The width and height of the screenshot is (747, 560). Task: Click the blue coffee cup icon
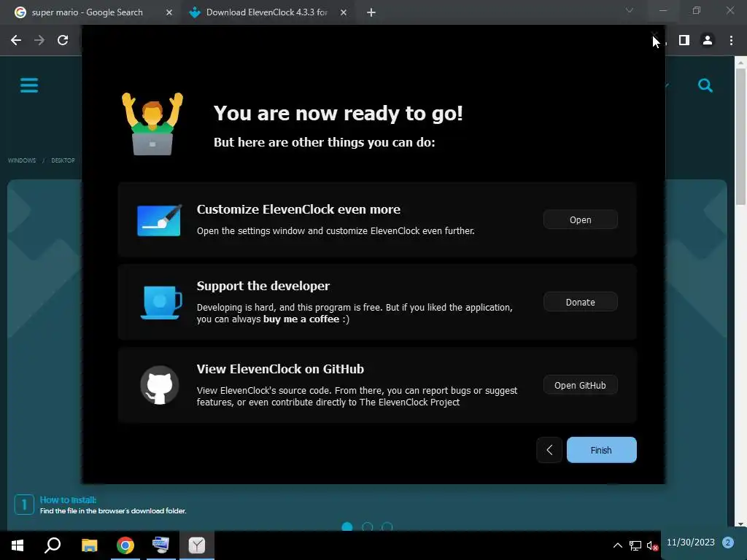pyautogui.click(x=161, y=303)
